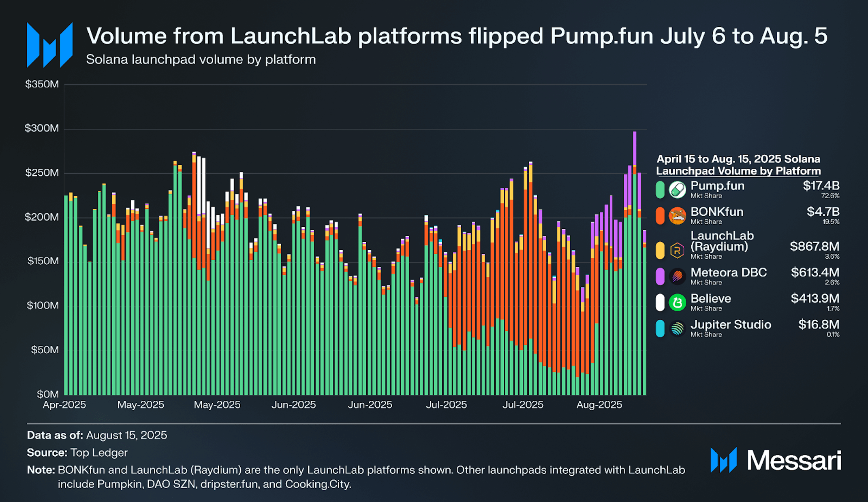Click the yellow LaunchLab color swatch
The image size is (868, 502).
[x=660, y=250]
